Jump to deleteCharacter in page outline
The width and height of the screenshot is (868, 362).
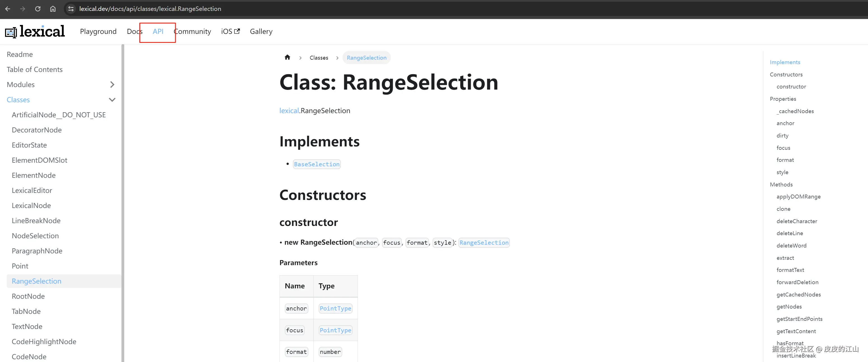click(x=797, y=221)
